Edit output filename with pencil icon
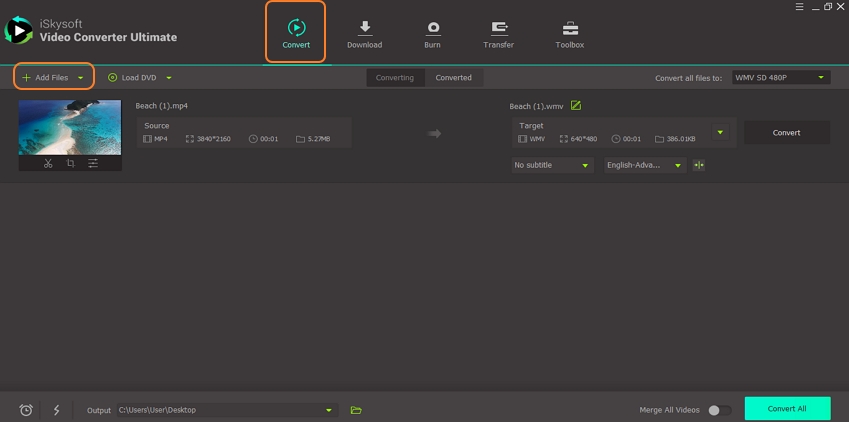 [x=576, y=106]
